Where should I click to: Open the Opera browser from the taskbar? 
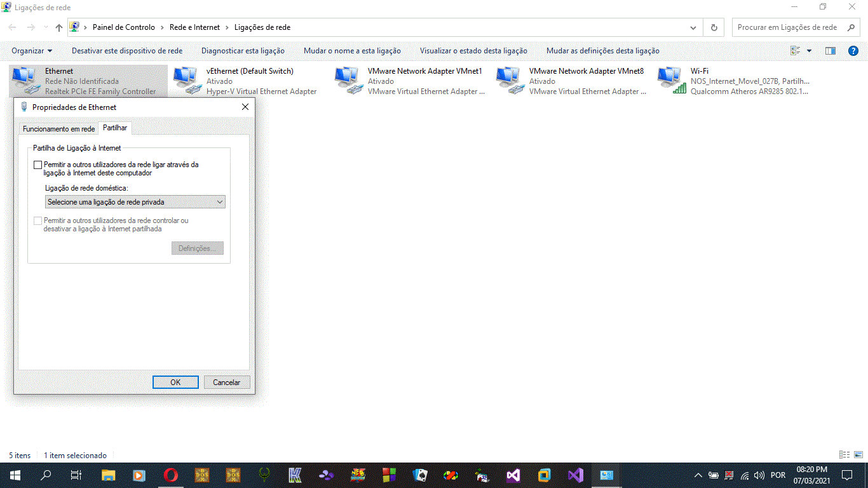point(170,475)
